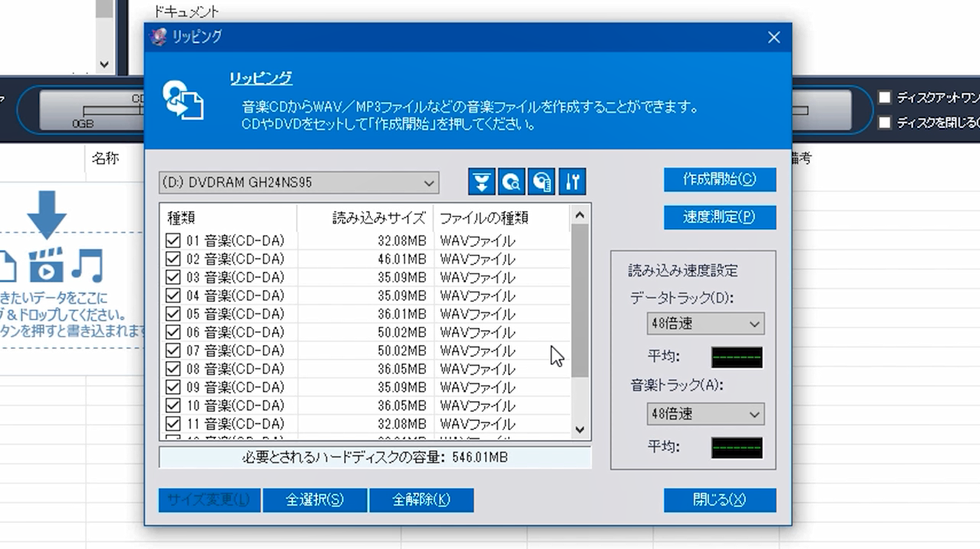Uncheck track 06 音楽(CD-DA)
980x549 pixels.
pyautogui.click(x=173, y=332)
